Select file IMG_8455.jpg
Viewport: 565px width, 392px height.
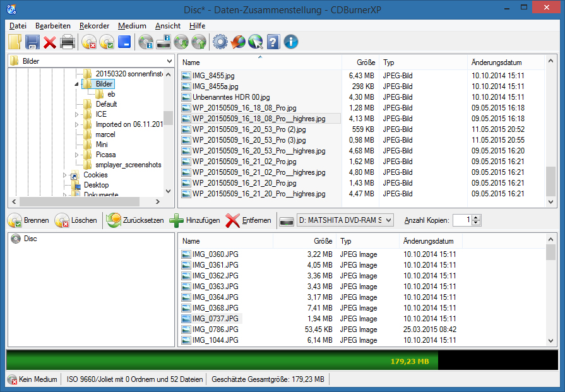213,76
